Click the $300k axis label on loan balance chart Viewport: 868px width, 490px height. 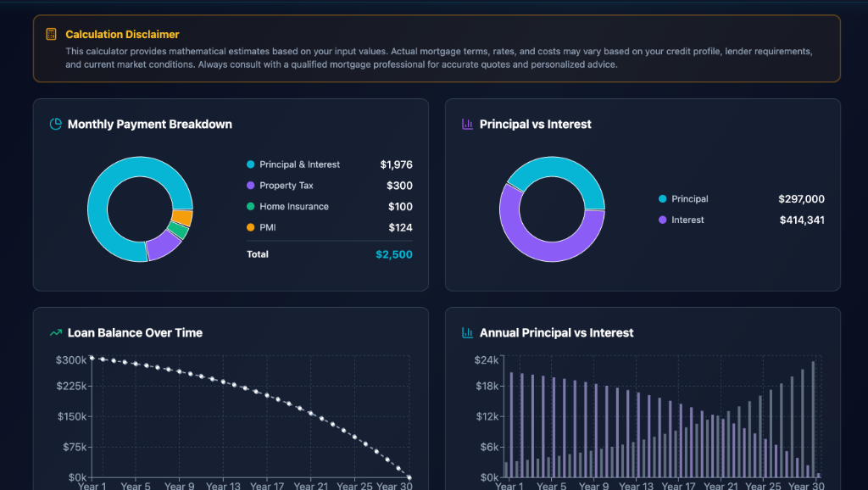(x=71, y=360)
